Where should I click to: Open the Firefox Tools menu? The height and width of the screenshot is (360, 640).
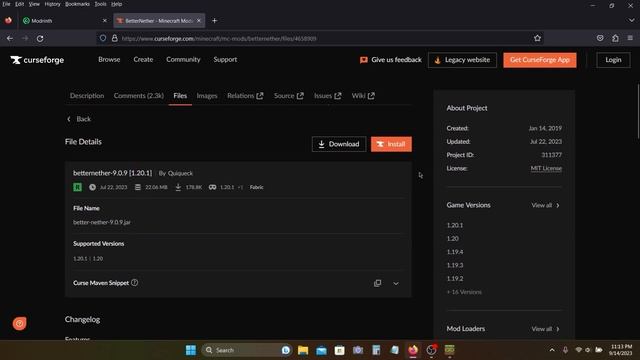pos(100,4)
